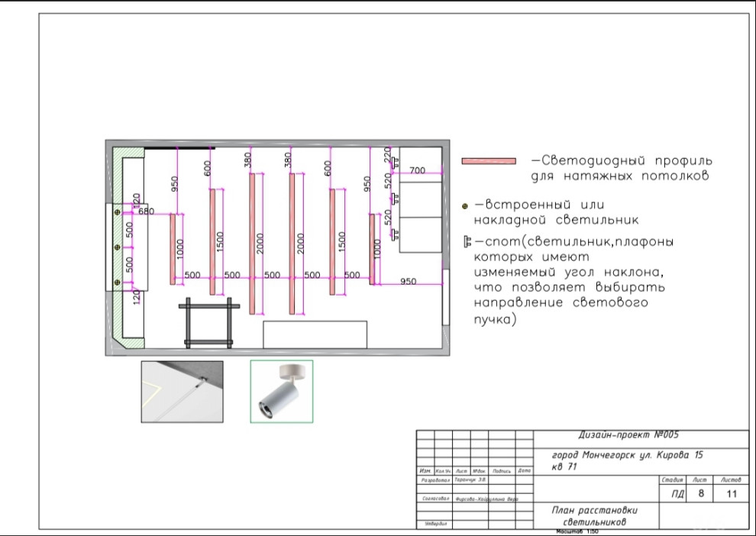This screenshot has width=756, height=536.
Task: Open the ceiling LED profile photo thumbnail
Action: pyautogui.click(x=182, y=392)
